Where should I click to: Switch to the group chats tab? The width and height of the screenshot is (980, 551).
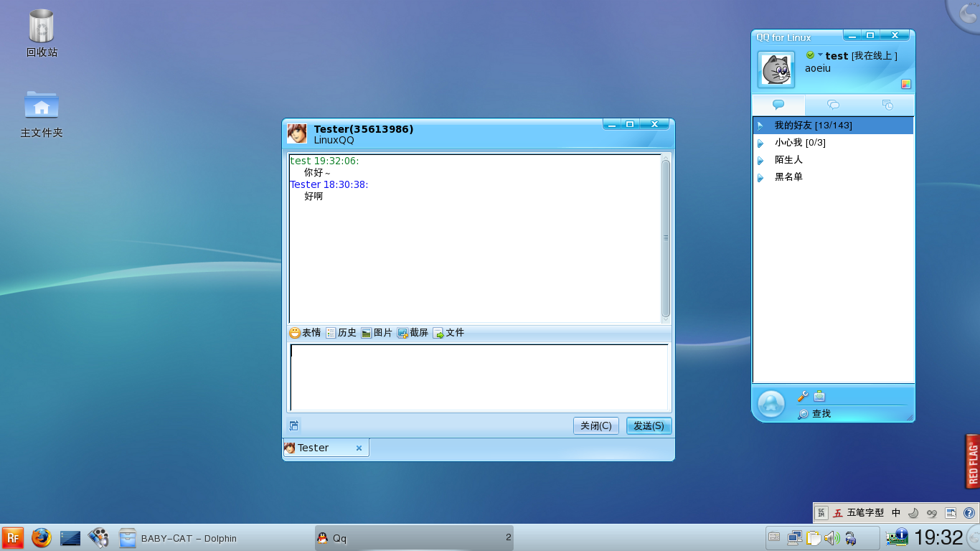(833, 105)
